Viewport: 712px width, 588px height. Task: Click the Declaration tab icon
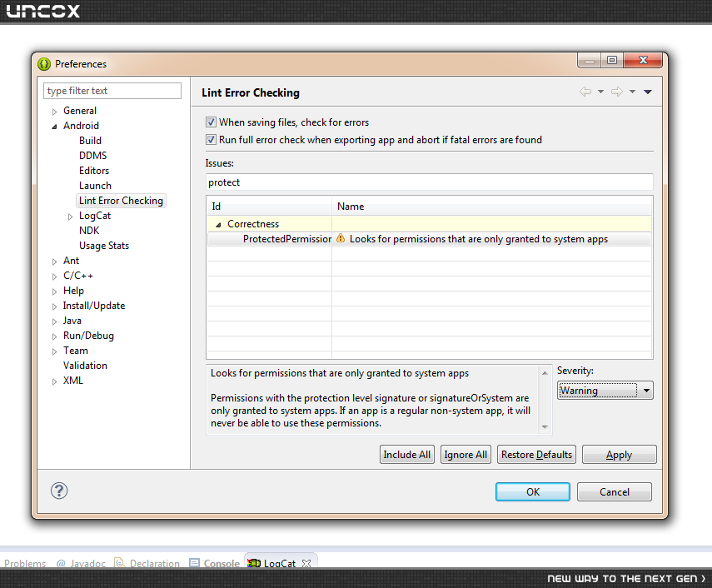tap(119, 562)
